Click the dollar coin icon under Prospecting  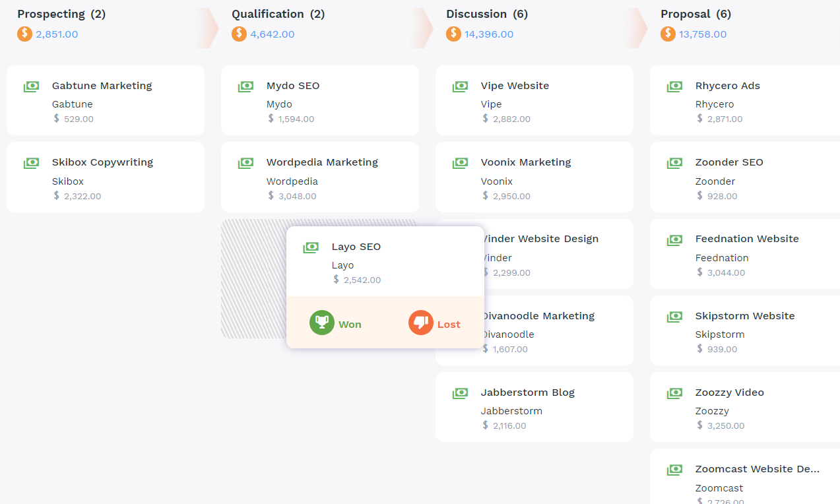click(x=24, y=34)
